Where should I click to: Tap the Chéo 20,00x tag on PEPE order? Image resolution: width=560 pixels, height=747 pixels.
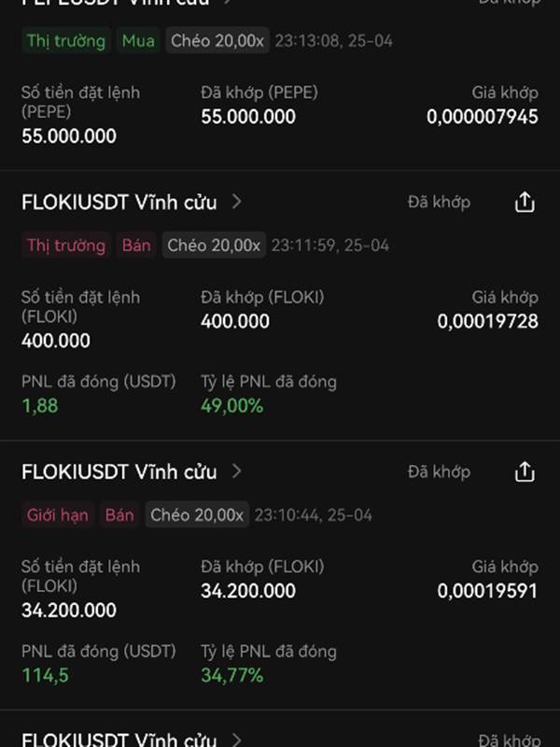(x=217, y=40)
